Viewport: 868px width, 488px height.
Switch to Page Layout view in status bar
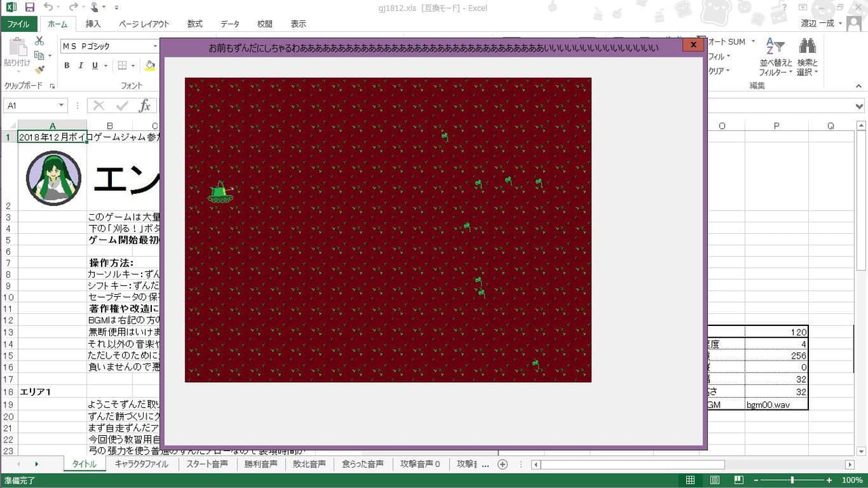[715, 481]
